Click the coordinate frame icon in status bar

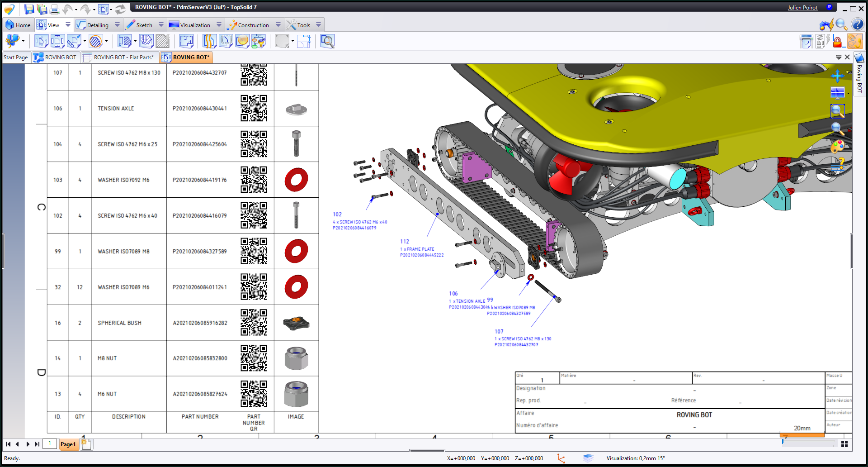tap(561, 458)
